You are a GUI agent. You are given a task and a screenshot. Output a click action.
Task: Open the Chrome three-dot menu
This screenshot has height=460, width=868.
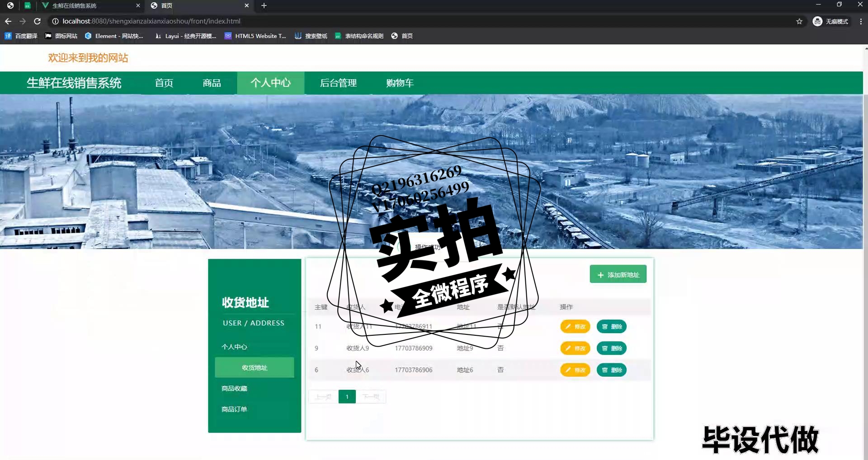point(861,21)
